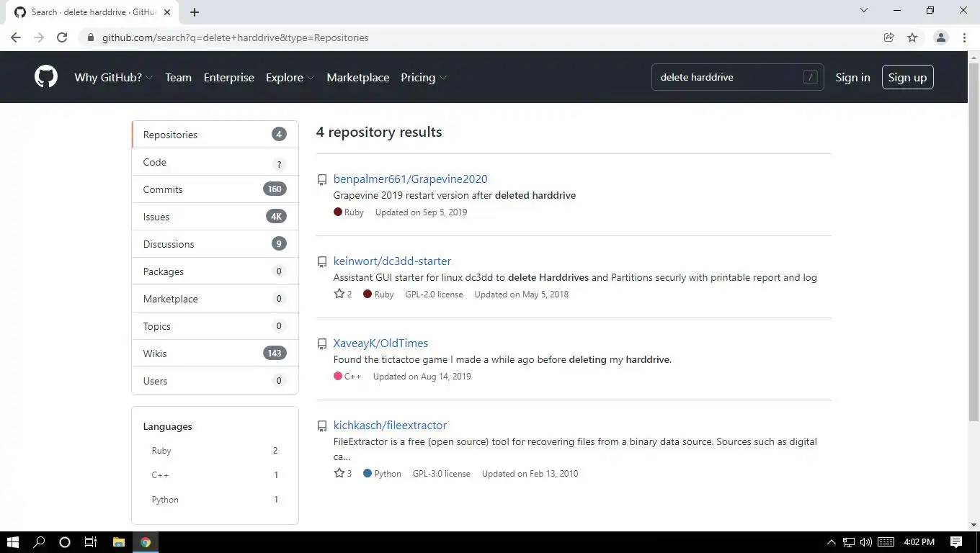Open File Explorer from taskbar

click(119, 542)
